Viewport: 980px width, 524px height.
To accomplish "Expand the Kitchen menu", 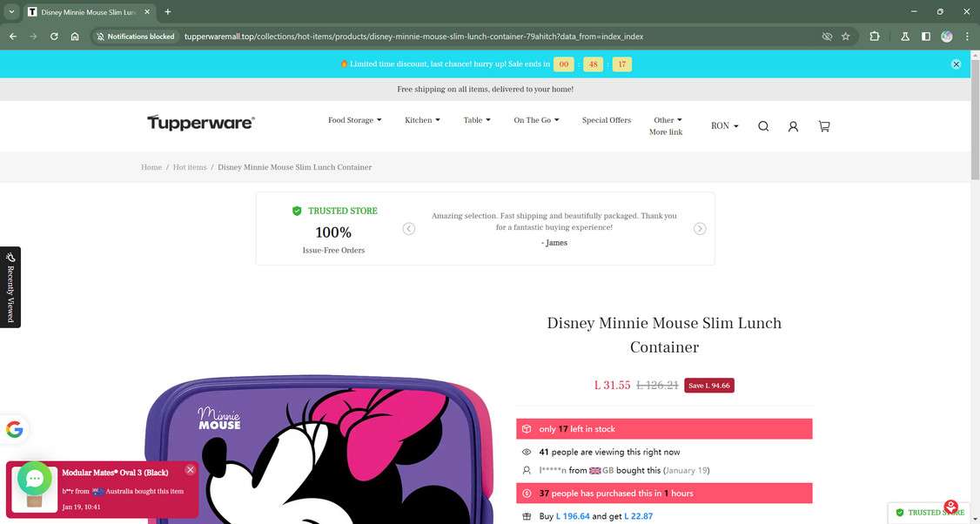I will click(422, 120).
